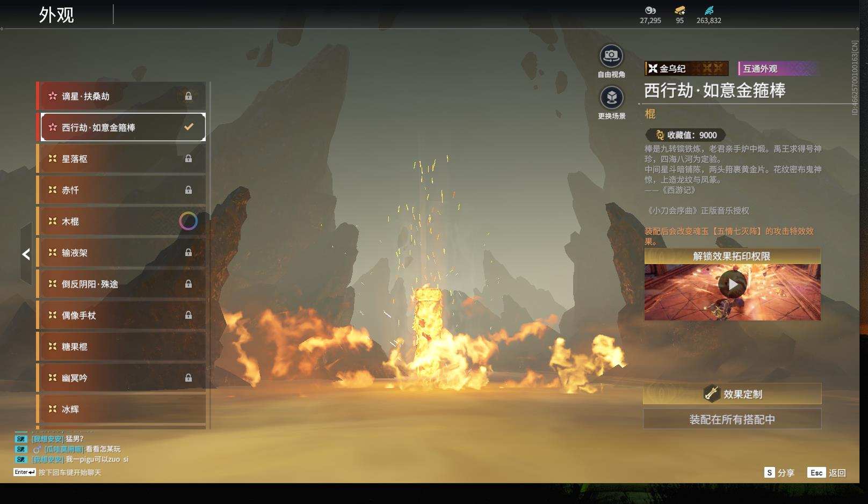Click the chat message 看看怎某玩

click(x=103, y=449)
